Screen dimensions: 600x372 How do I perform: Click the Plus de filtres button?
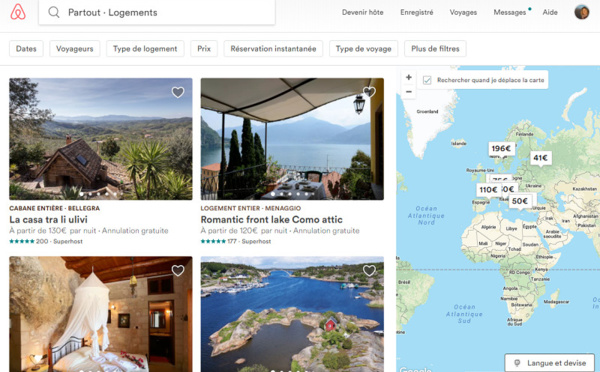click(x=435, y=49)
